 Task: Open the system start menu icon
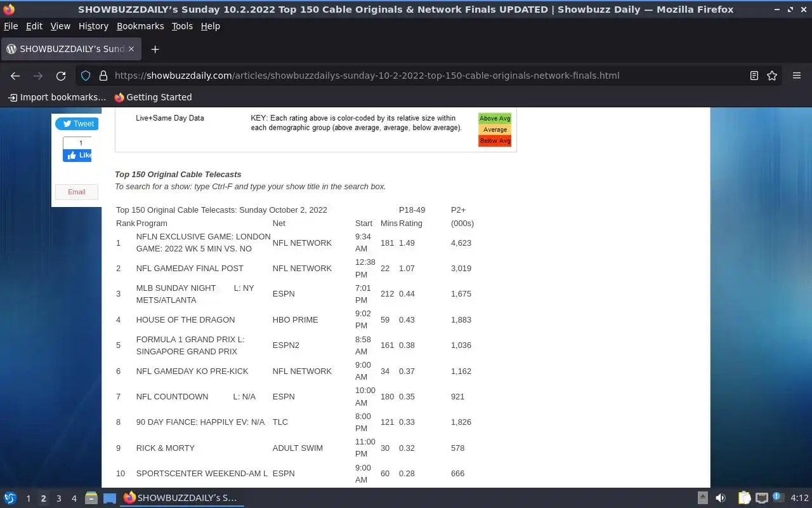(x=10, y=498)
